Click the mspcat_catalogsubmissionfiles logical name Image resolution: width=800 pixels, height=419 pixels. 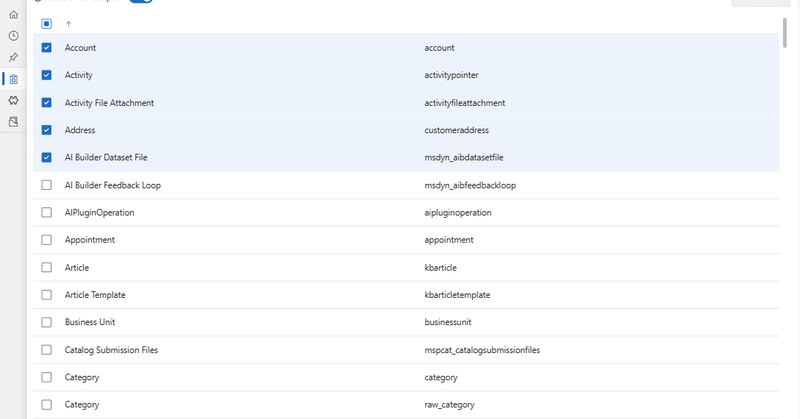tap(482, 350)
